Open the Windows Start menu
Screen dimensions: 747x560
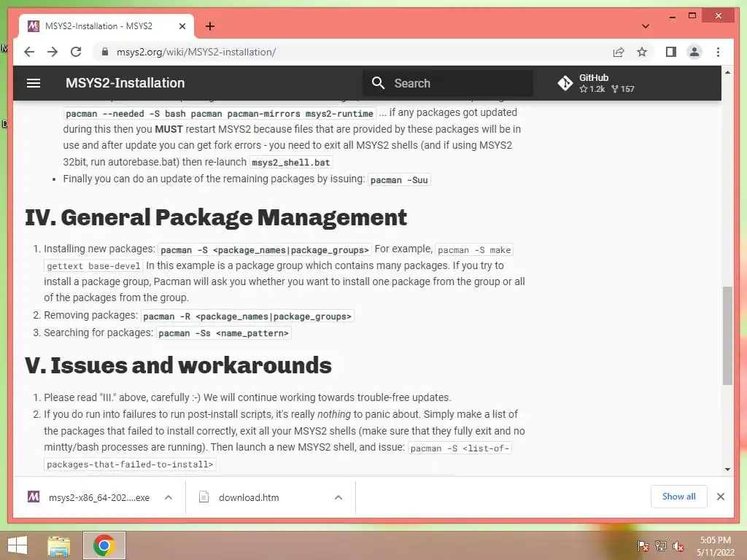[x=18, y=545]
